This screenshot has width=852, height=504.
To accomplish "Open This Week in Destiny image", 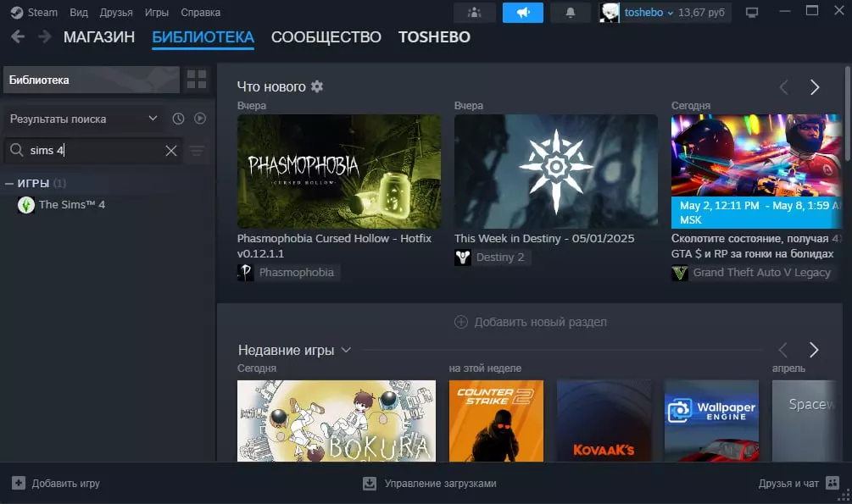I will pos(556,170).
